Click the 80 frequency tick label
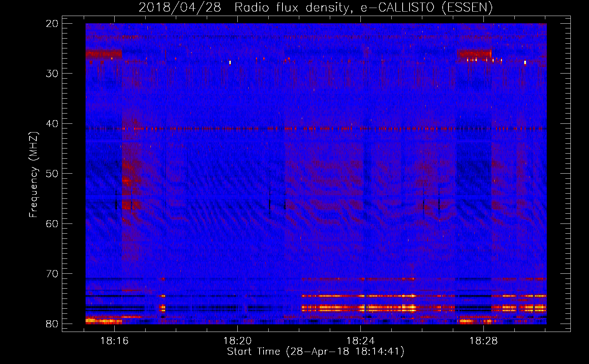 [x=52, y=324]
